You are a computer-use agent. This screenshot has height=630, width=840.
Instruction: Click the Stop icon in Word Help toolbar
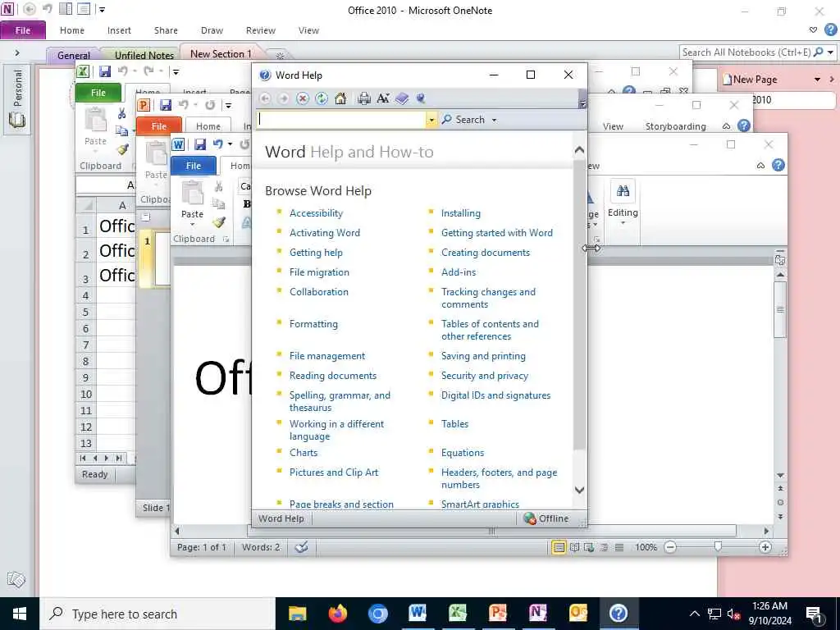pyautogui.click(x=303, y=98)
